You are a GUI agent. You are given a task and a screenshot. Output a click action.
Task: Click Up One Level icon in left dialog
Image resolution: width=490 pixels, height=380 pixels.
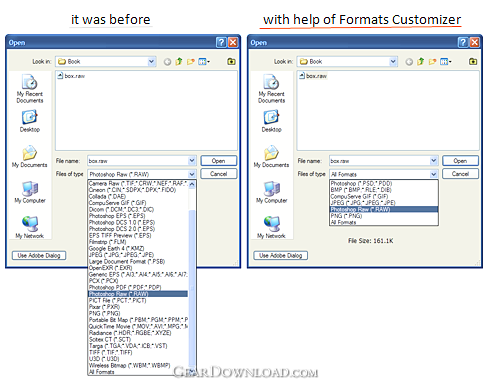(179, 61)
